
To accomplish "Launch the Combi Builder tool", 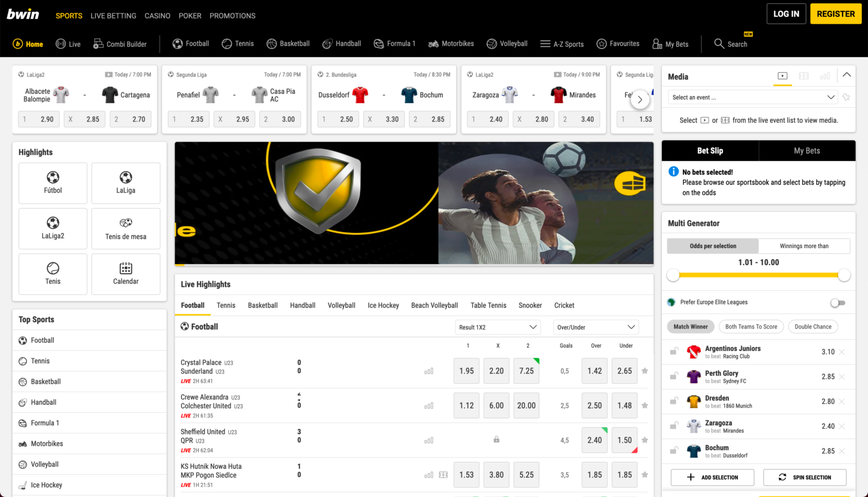I will [x=120, y=44].
